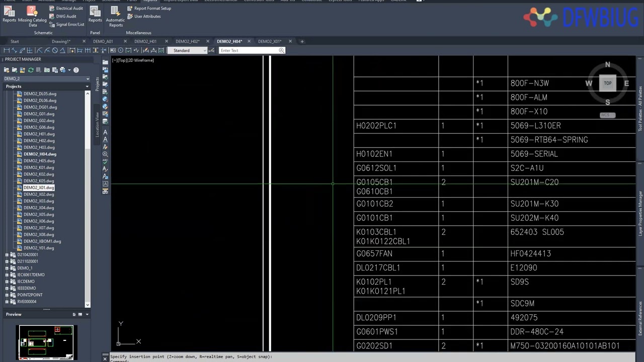
Task: Switch to the DEMO2_X01* drawing tab
Action: click(270, 41)
